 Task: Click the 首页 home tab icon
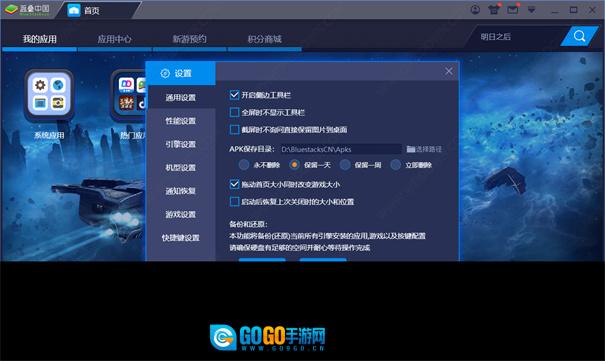pyautogui.click(x=74, y=10)
